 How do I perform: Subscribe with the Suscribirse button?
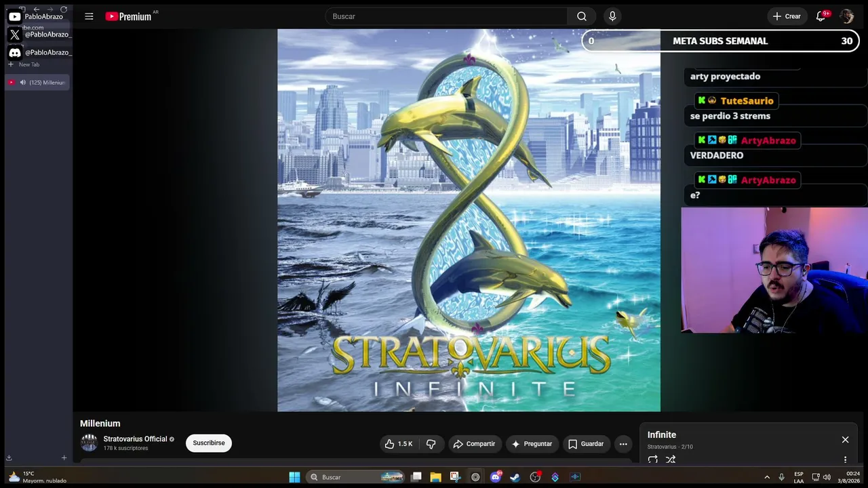(x=209, y=443)
